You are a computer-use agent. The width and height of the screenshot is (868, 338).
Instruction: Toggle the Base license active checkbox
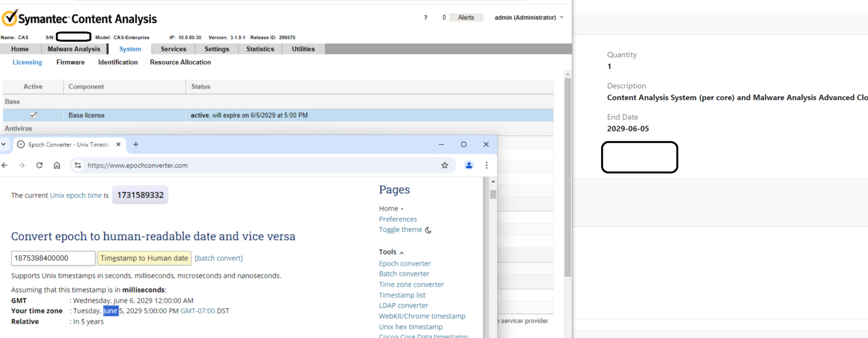[x=33, y=115]
